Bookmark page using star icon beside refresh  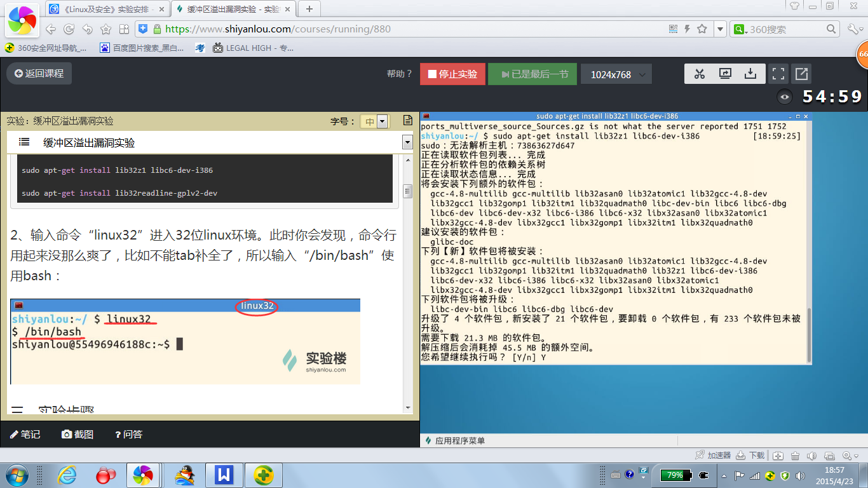(105, 29)
